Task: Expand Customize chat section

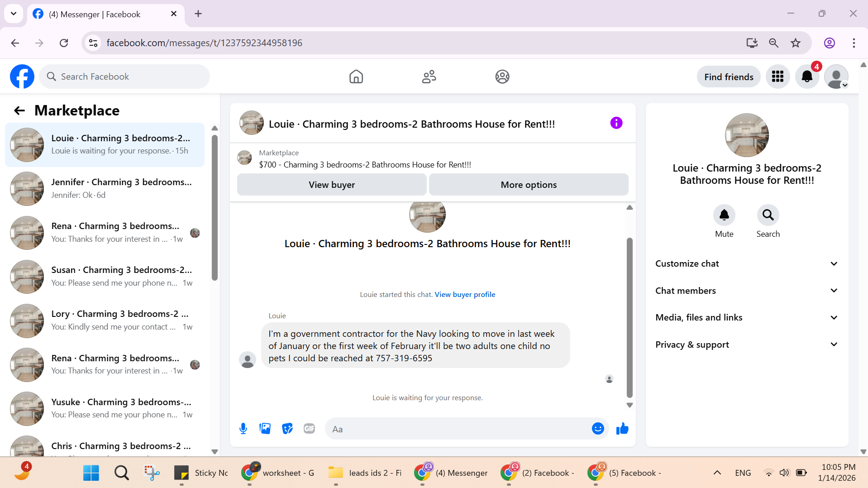Action: pyautogui.click(x=747, y=263)
